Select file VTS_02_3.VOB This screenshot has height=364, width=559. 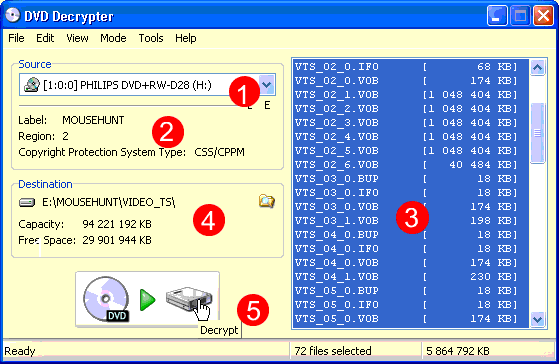tap(410, 123)
